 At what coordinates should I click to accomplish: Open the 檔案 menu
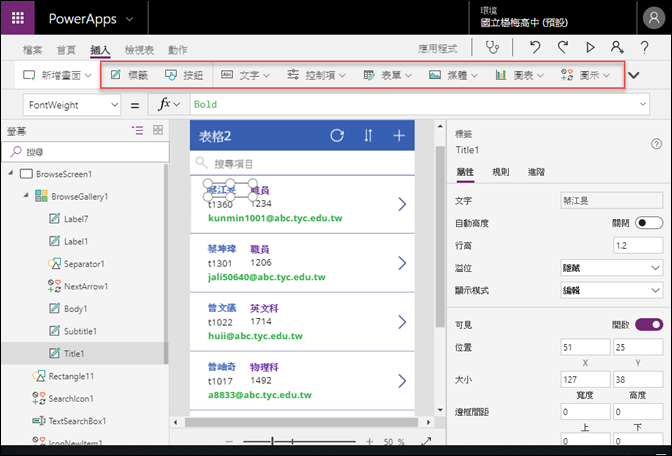tap(32, 50)
